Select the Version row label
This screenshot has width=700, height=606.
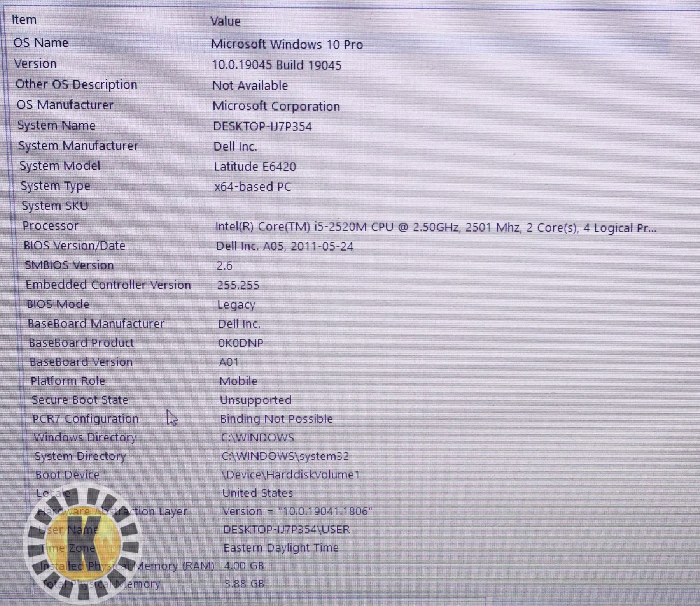[35, 64]
